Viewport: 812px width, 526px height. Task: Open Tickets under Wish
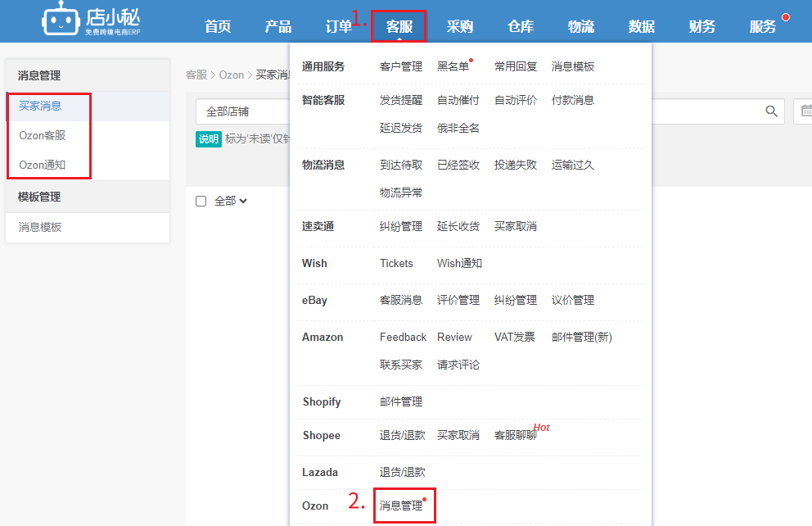coord(396,263)
